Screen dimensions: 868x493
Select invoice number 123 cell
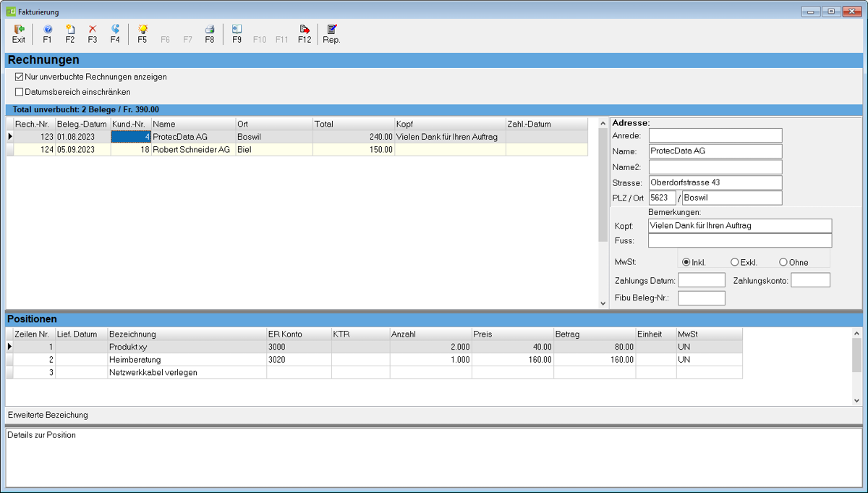[34, 137]
